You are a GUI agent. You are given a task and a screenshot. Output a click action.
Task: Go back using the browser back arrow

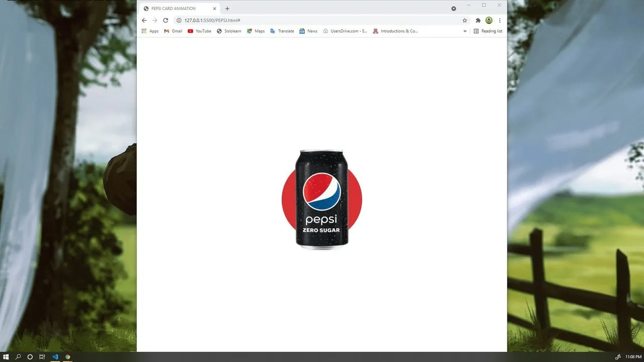click(144, 20)
